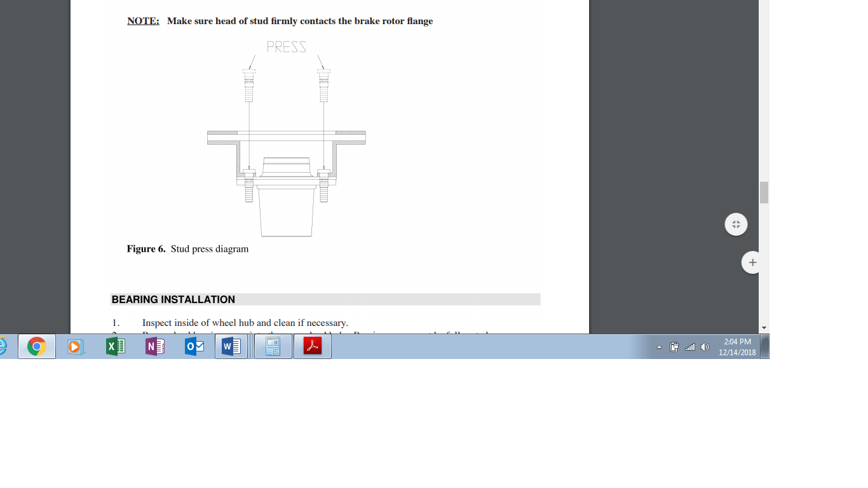Open Excel from the taskbar
Viewport: 868px width, 488px height.
[115, 347]
